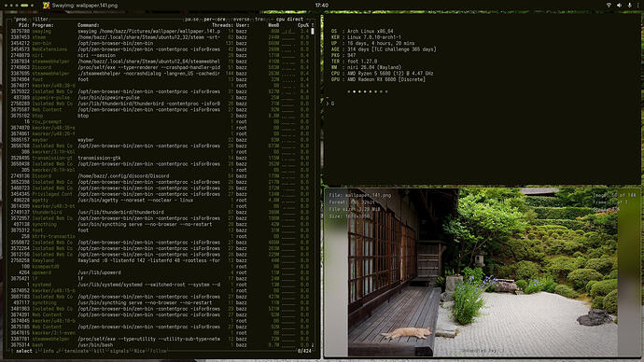Viewport: 644px width, 362px height.
Task: Change the 'cpu direct' sort selector in btop
Action: (289, 19)
